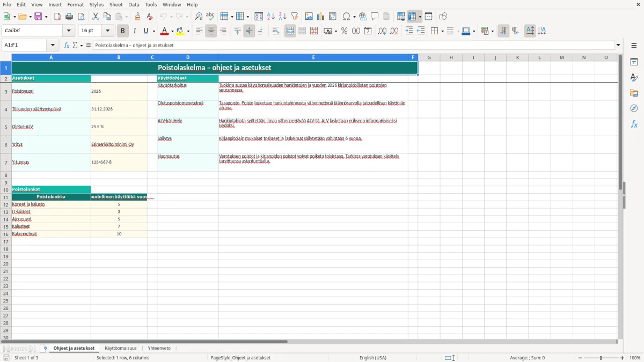
Task: Click the Select Function sigma button
Action: (x=75, y=45)
